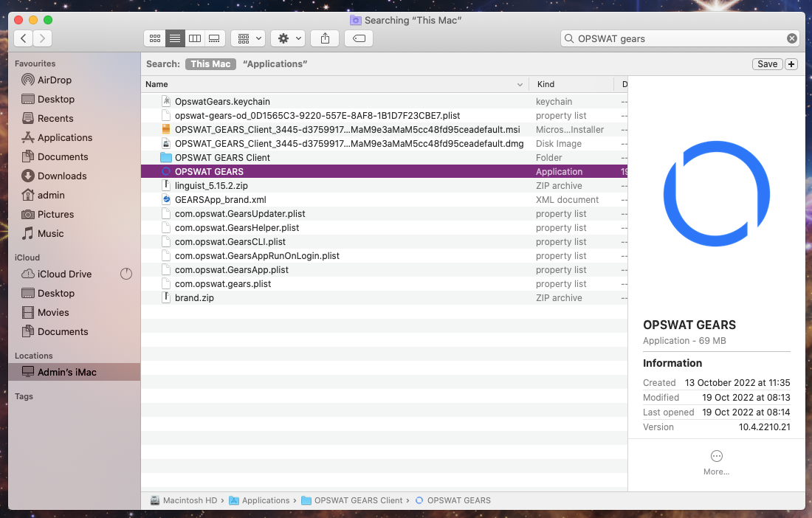This screenshot has width=812, height=518.
Task: Switch to list view
Action: [175, 38]
